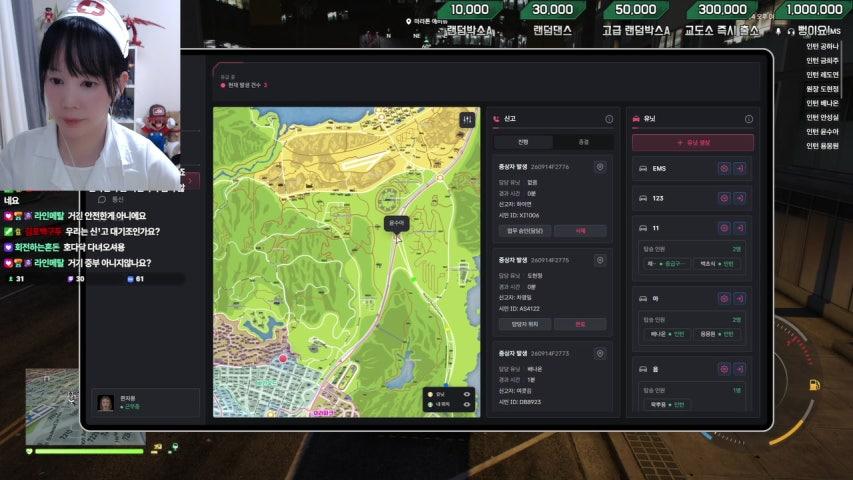
Task: Open the user profile card at sidebar bottom
Action: 145,403
